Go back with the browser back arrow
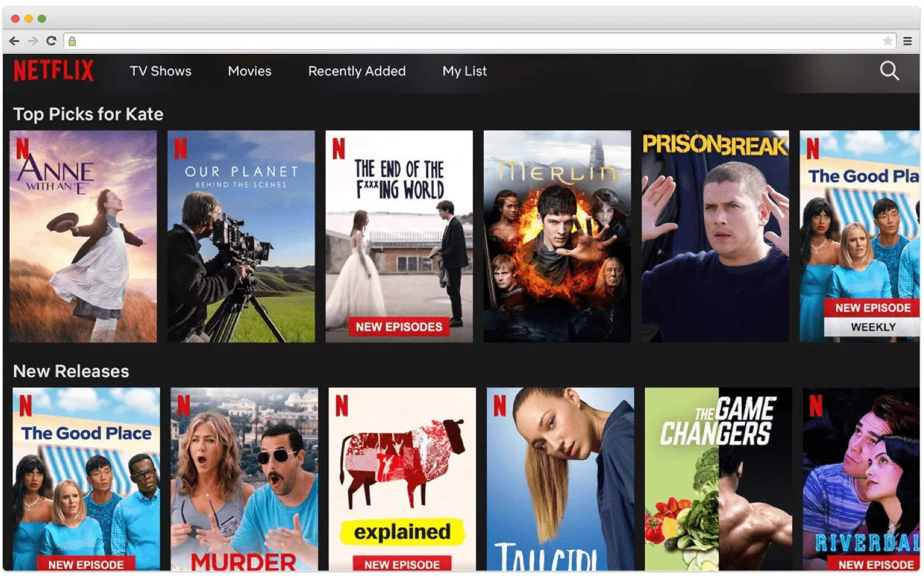This screenshot has height=578, width=924. pos(14,41)
